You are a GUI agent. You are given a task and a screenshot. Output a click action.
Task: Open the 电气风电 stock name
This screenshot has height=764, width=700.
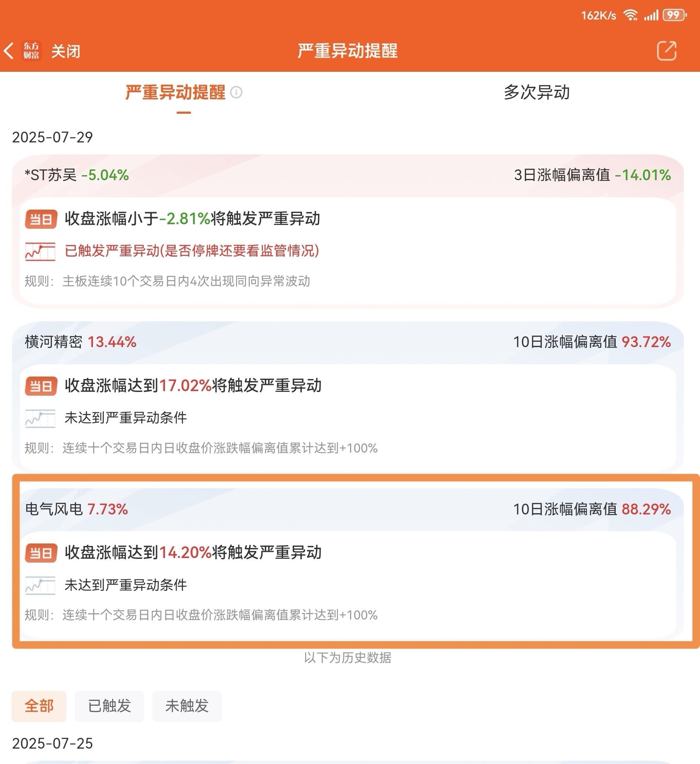[x=54, y=509]
